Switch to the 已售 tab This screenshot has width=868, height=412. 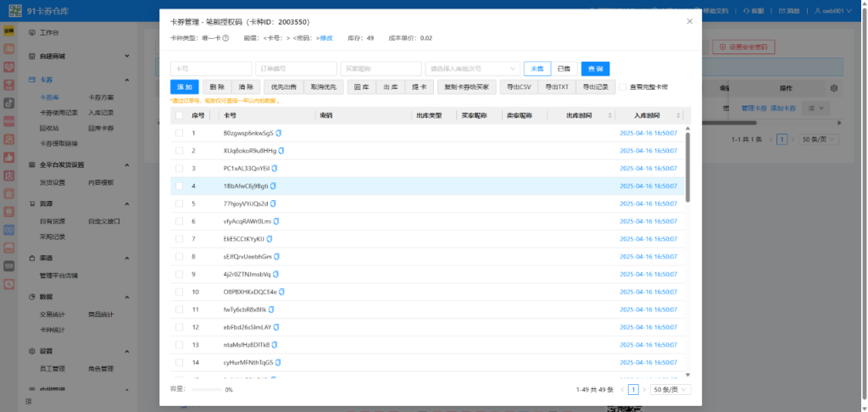tap(563, 69)
